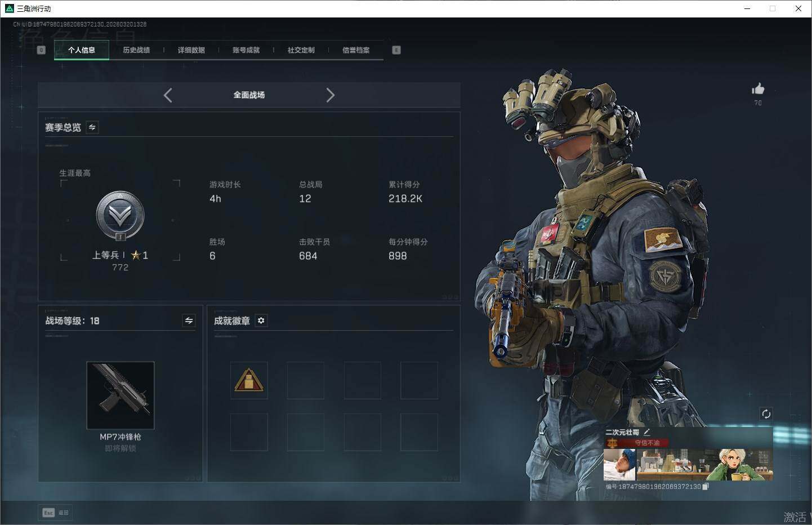812x525 pixels.
Task: Give a thumbs-up like to this profile
Action: 758,89
